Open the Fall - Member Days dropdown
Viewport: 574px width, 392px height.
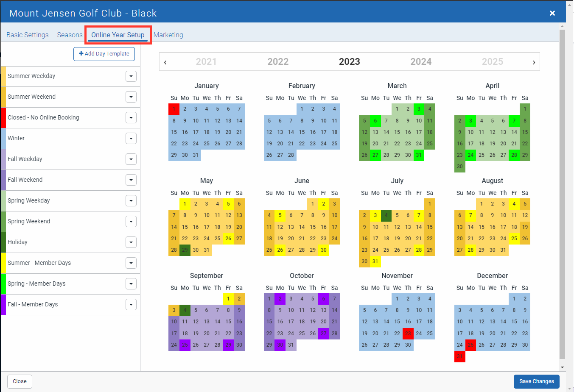[x=131, y=305]
